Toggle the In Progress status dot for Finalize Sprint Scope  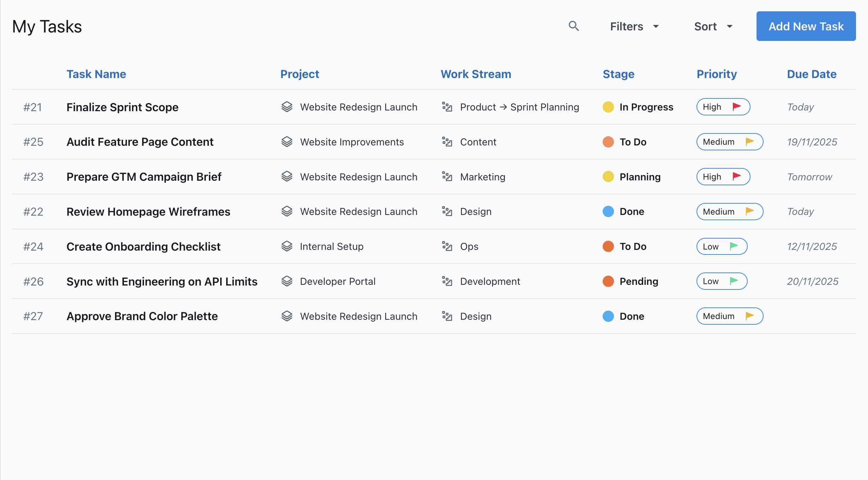click(608, 107)
